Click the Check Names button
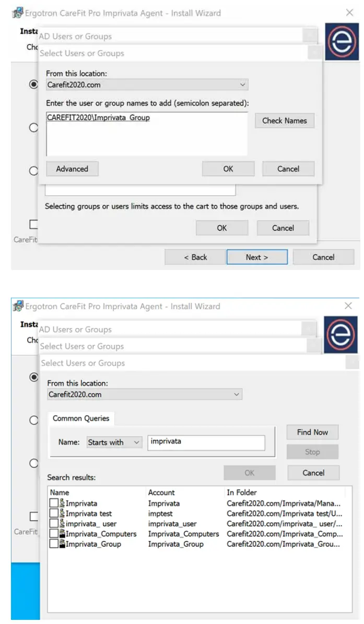 pos(285,121)
